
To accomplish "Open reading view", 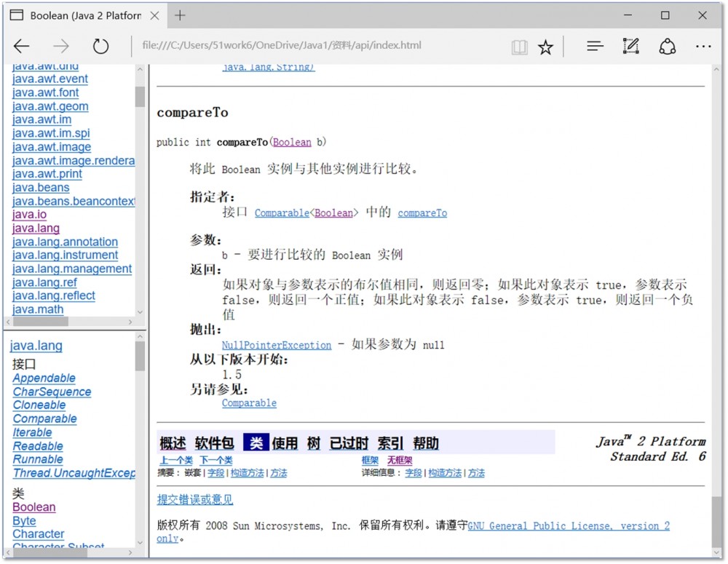I will click(x=519, y=45).
